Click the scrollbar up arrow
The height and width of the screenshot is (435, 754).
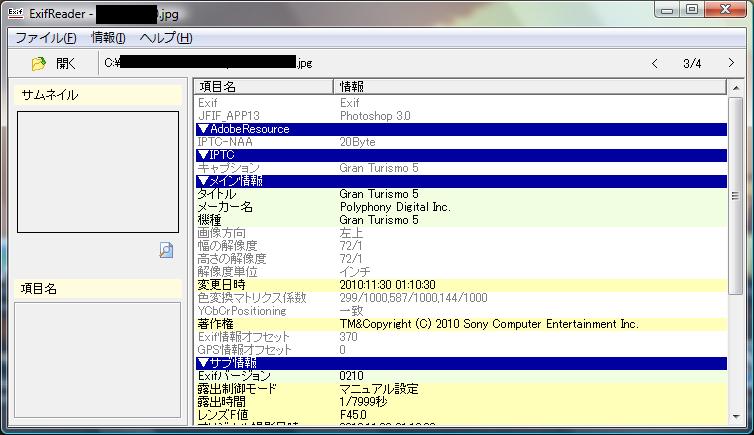tap(736, 87)
